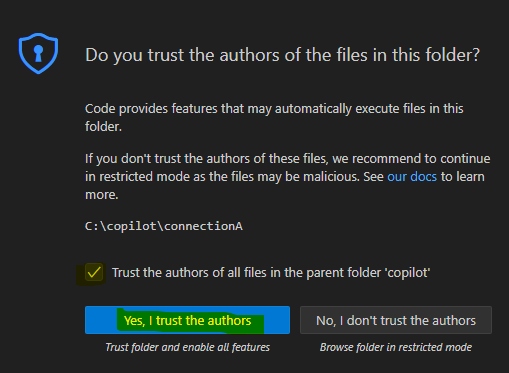This screenshot has width=509, height=373.
Task: Click the 'Browse folder in restricted mode' caption
Action: tap(396, 347)
